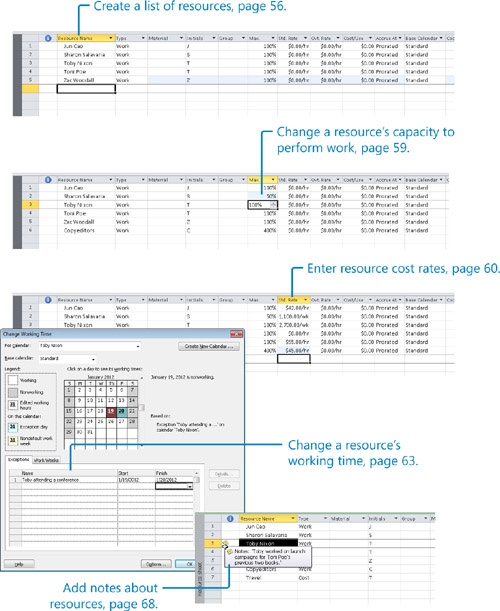Click the note icon beside Toby Nixon
The width and height of the screenshot is (500, 611).
tap(226, 543)
